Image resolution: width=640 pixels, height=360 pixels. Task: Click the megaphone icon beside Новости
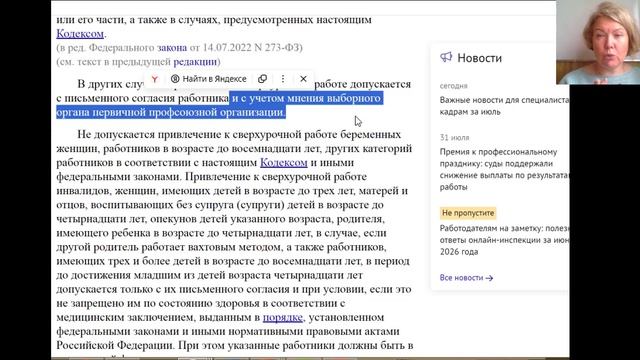pyautogui.click(x=446, y=57)
